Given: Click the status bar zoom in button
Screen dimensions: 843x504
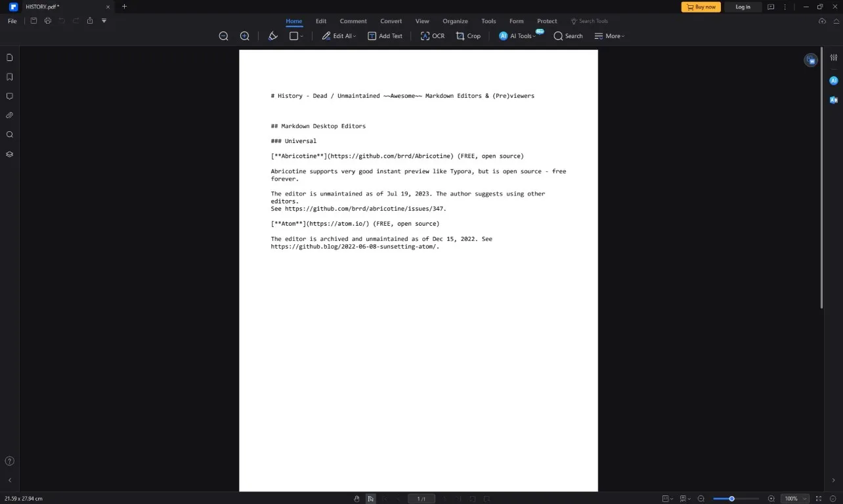Looking at the screenshot, I should 771,499.
